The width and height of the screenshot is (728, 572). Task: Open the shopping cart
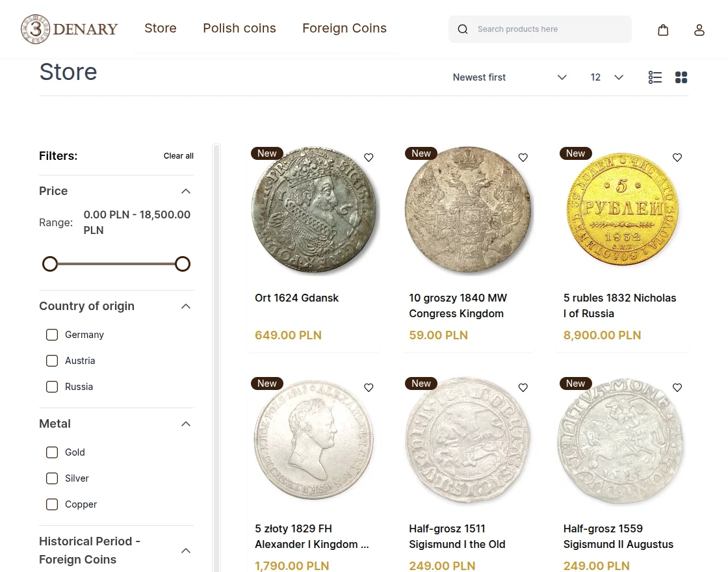[663, 29]
